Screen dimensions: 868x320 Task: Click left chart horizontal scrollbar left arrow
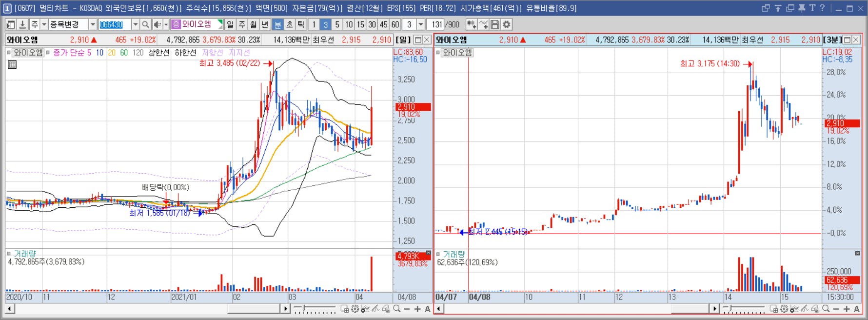(x=10, y=309)
